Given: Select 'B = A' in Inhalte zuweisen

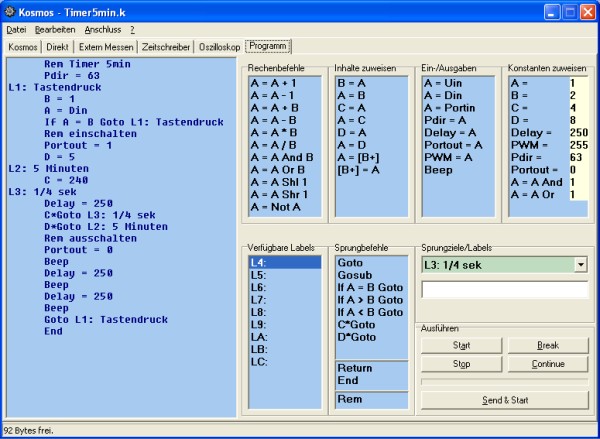Looking at the screenshot, I should click(x=352, y=84).
